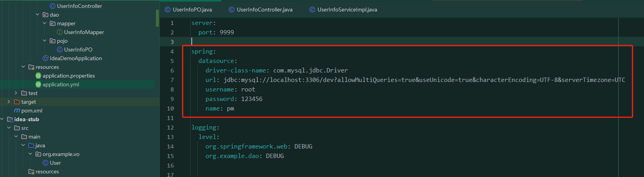The image size is (644, 177).
Task: Click the class icon on UserInfoServiceImpl.java tab
Action: 312,10
